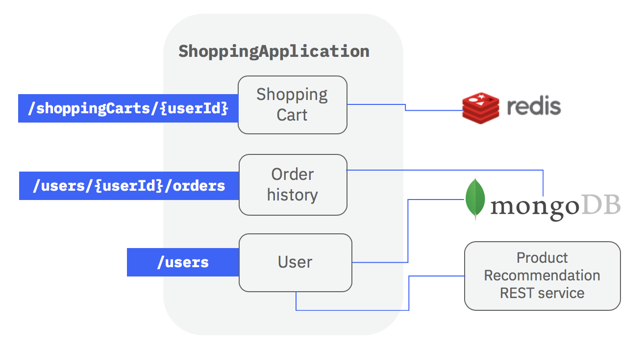Click the green MongoDB leaf icon

475,199
